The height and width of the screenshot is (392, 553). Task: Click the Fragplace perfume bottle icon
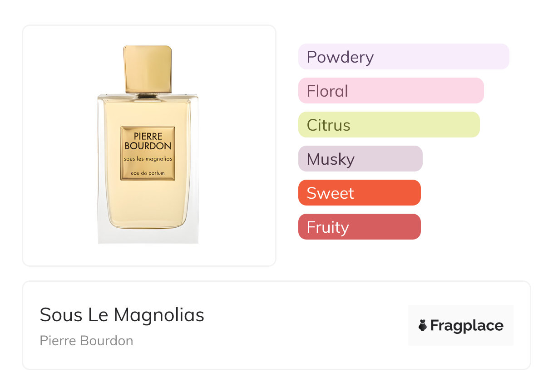click(423, 325)
